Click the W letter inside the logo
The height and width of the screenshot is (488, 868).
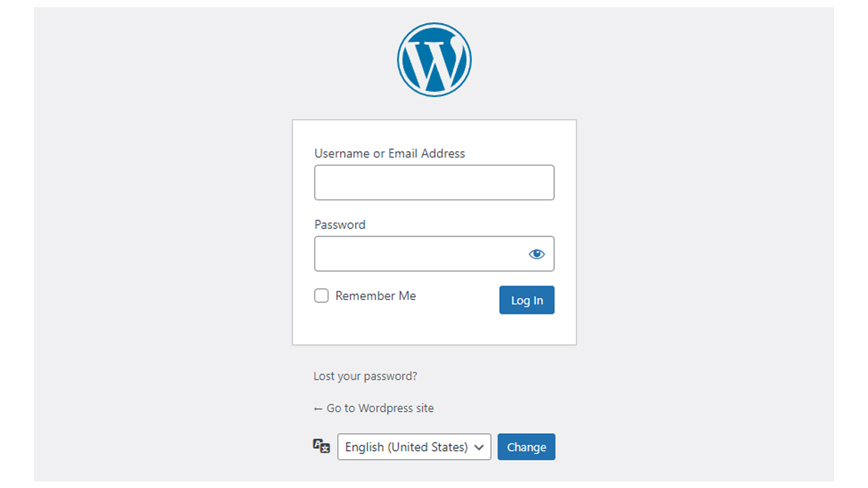click(434, 61)
